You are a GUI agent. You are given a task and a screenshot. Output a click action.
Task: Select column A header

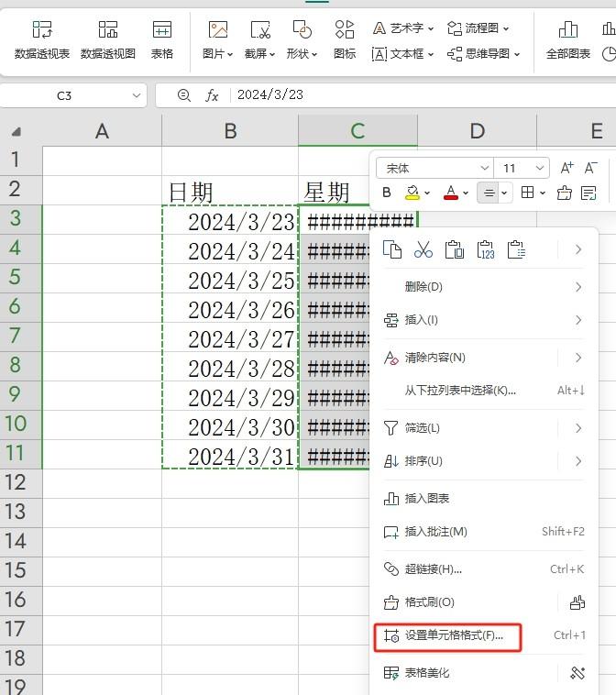coord(102,131)
